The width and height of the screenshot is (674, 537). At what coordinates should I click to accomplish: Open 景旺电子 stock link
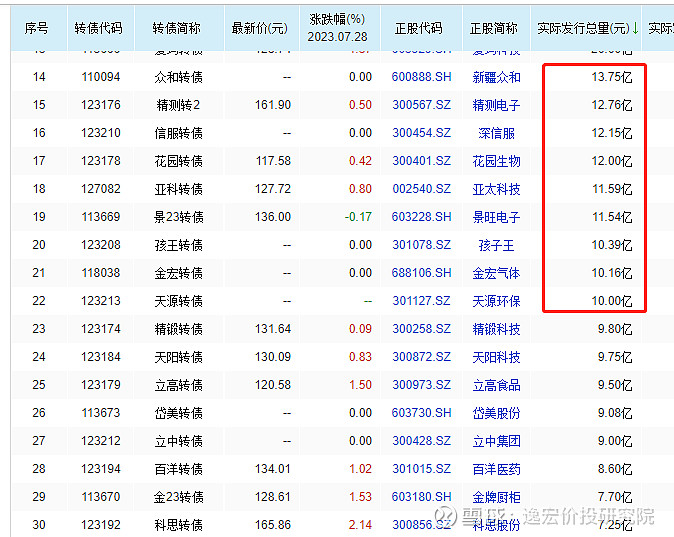(x=496, y=217)
